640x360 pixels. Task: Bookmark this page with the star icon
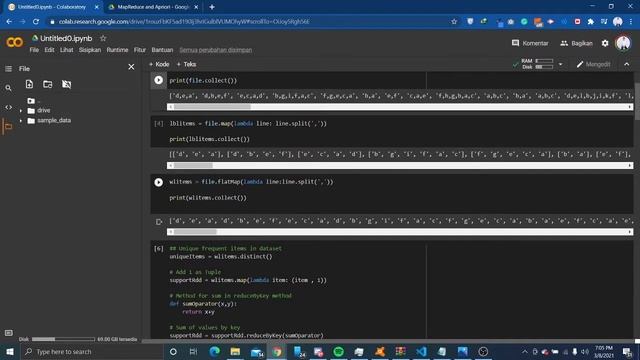tap(454, 21)
